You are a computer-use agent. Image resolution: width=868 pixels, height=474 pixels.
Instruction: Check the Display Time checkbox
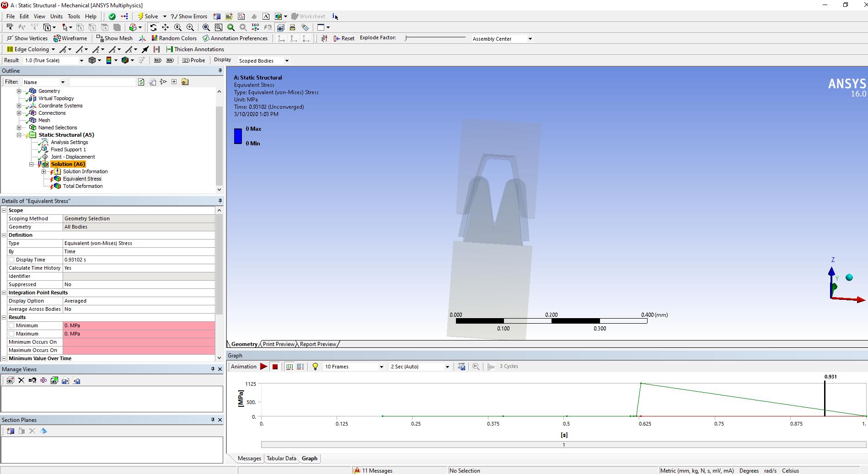(12, 260)
